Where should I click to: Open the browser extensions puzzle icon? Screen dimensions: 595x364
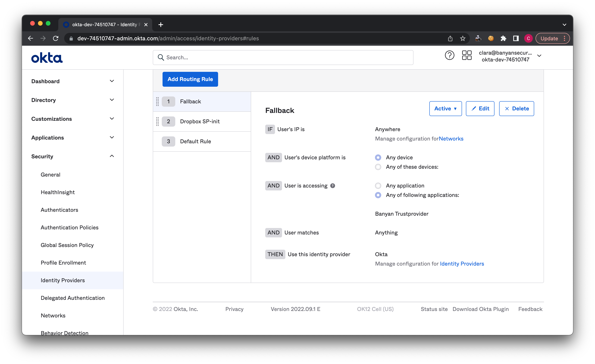tap(503, 38)
